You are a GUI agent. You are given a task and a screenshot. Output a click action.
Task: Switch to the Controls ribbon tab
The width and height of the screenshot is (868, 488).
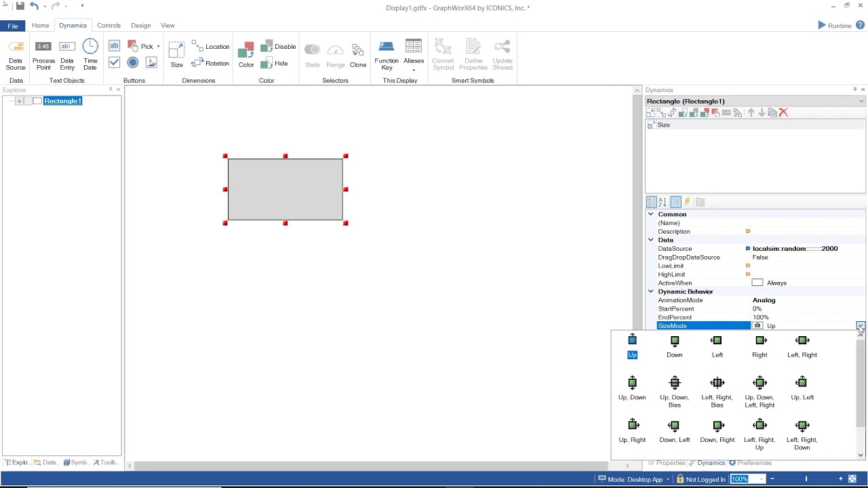pyautogui.click(x=108, y=26)
